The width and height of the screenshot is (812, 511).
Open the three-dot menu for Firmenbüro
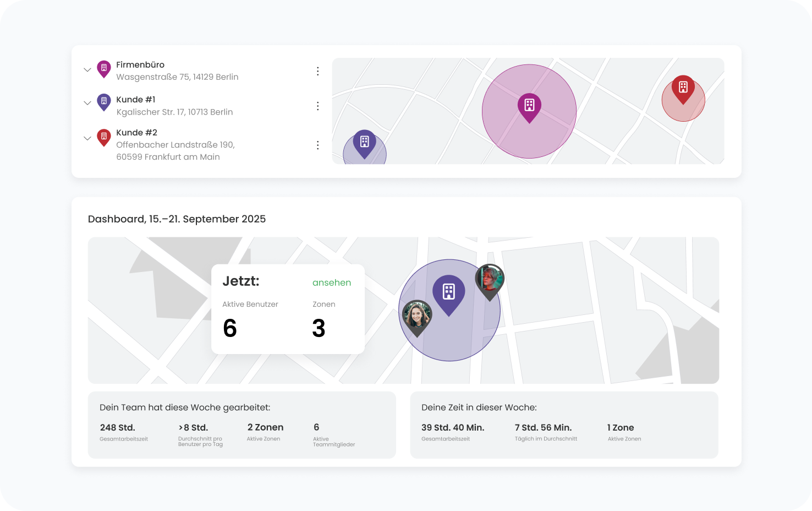(x=317, y=71)
